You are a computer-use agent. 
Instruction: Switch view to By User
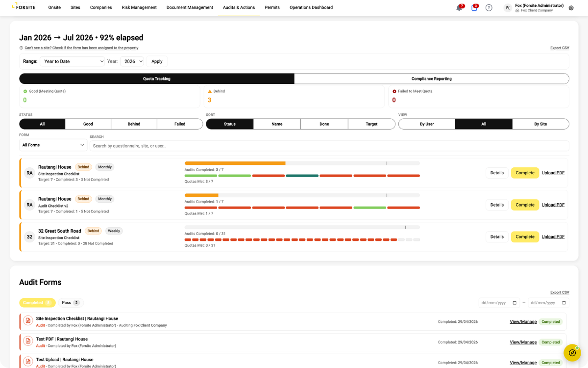click(x=427, y=124)
